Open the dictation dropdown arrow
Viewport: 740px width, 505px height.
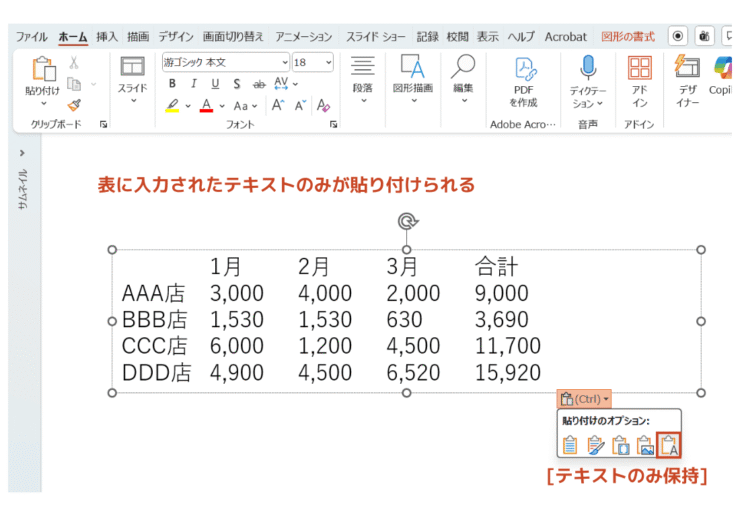(x=599, y=103)
